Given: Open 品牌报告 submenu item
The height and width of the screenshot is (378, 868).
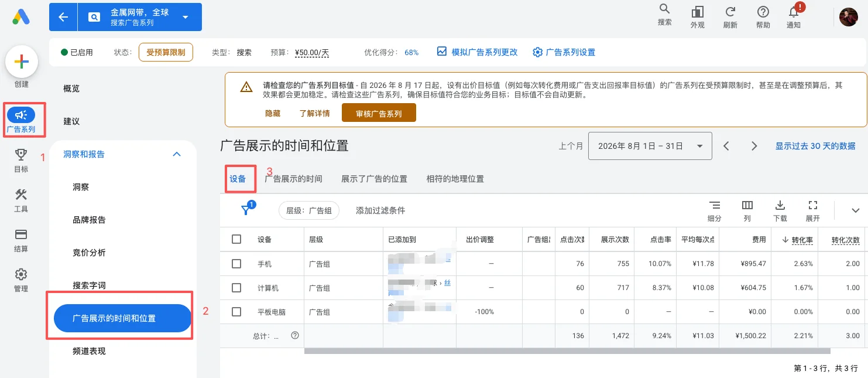Looking at the screenshot, I should [89, 220].
